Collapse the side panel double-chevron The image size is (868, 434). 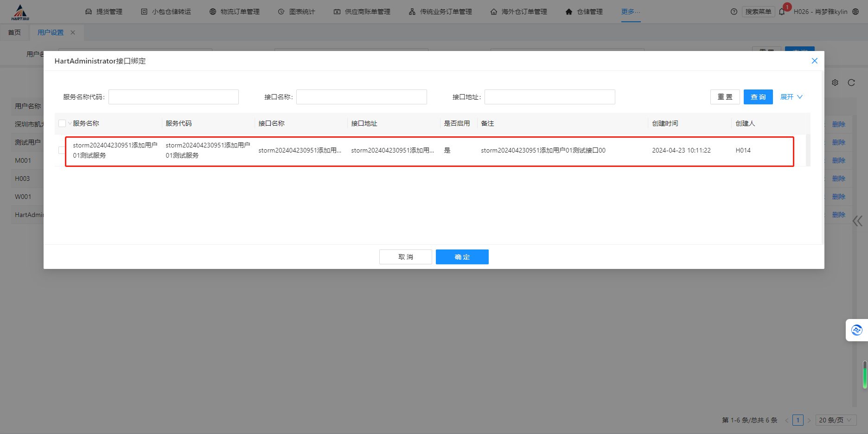(857, 221)
